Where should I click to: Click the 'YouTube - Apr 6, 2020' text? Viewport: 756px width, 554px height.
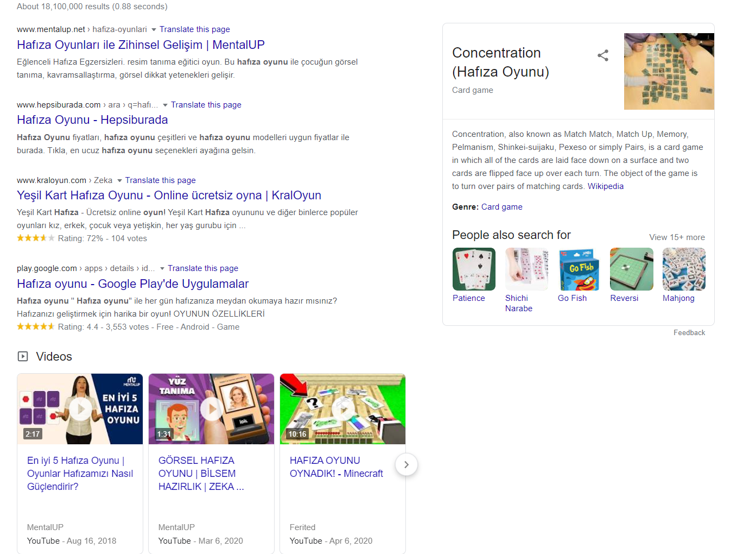tap(331, 541)
